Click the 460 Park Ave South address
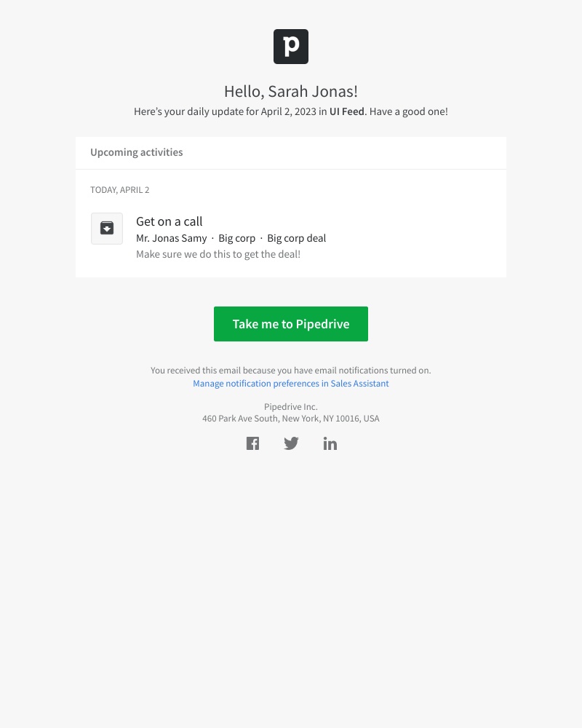Viewport: 582px width, 728px height. tap(291, 419)
